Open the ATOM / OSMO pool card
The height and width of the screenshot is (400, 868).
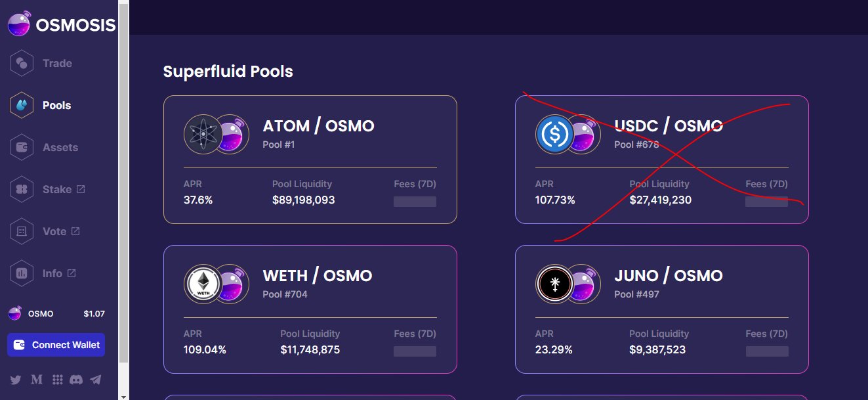310,160
